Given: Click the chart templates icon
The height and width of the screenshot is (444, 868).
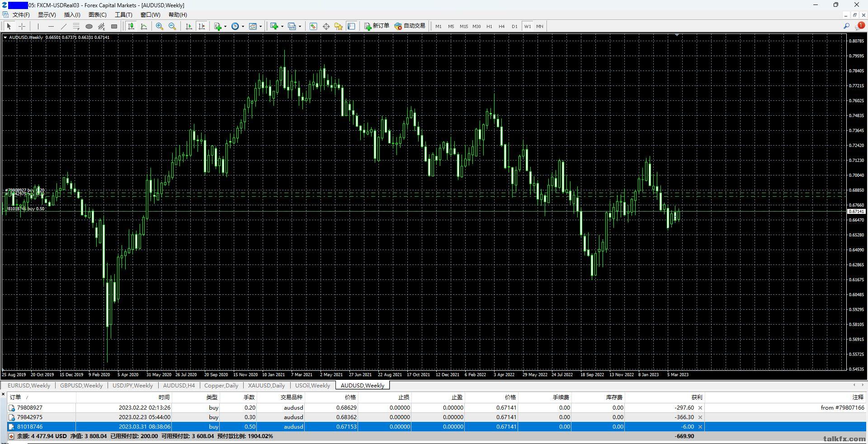Looking at the screenshot, I should tap(253, 26).
